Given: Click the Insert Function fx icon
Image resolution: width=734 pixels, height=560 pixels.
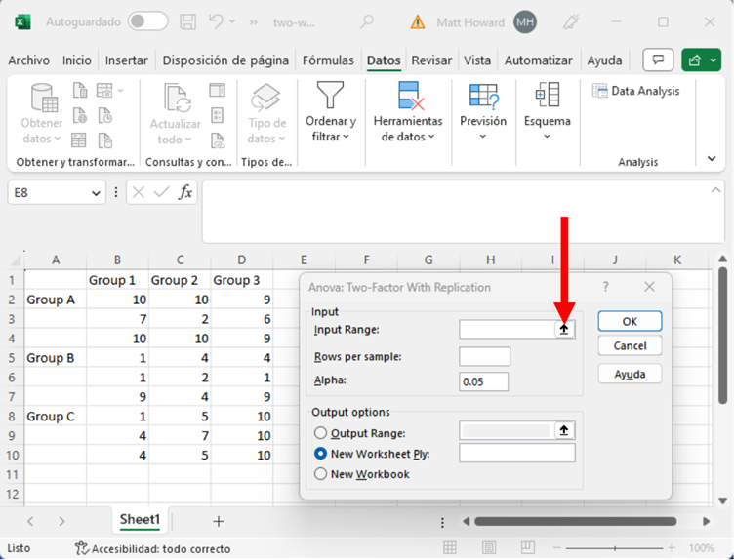Looking at the screenshot, I should tap(185, 193).
